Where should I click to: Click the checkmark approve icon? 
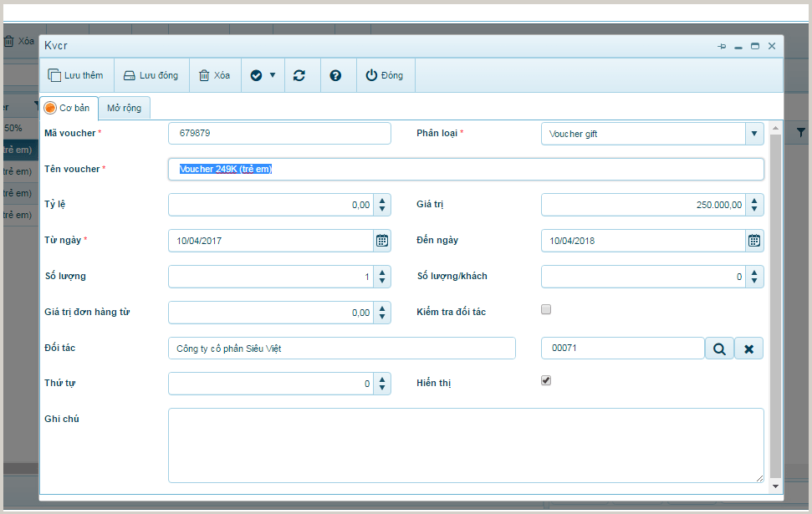coord(257,75)
